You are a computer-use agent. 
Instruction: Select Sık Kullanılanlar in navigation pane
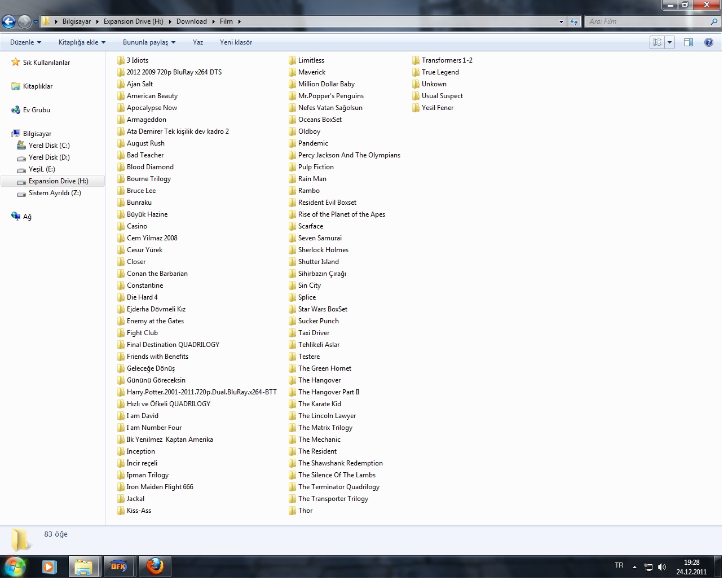coord(46,63)
